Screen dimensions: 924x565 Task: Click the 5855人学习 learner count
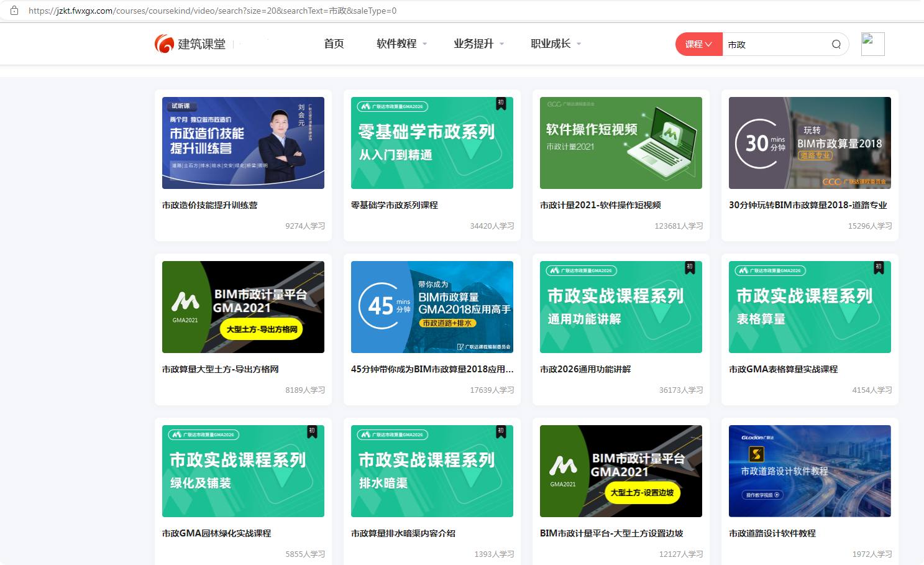pyautogui.click(x=305, y=554)
